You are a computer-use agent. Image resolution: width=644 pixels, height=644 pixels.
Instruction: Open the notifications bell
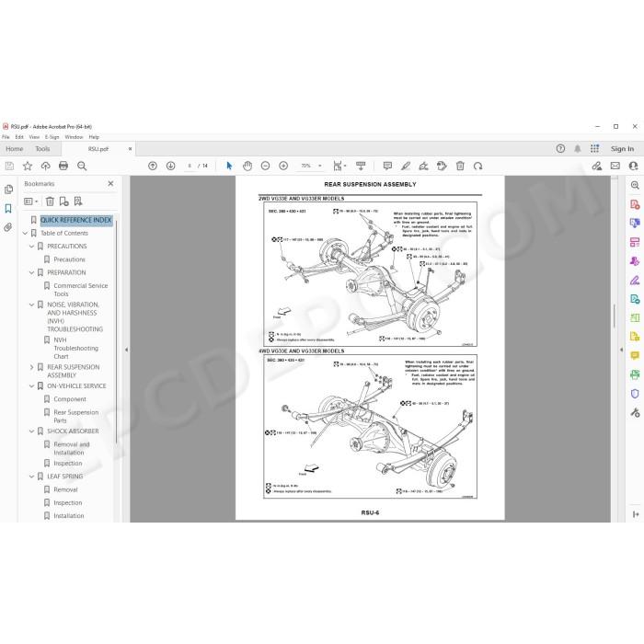(x=578, y=149)
